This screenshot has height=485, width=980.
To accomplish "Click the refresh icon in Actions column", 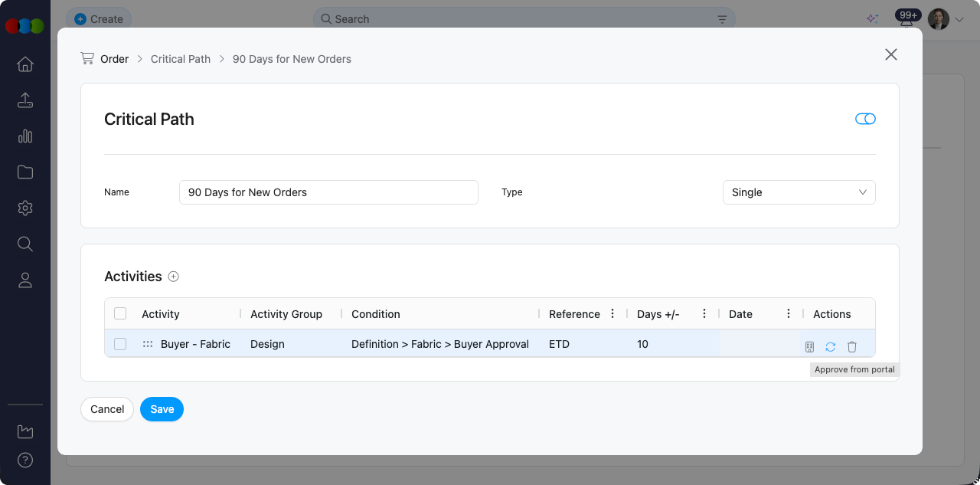I will tap(830, 347).
